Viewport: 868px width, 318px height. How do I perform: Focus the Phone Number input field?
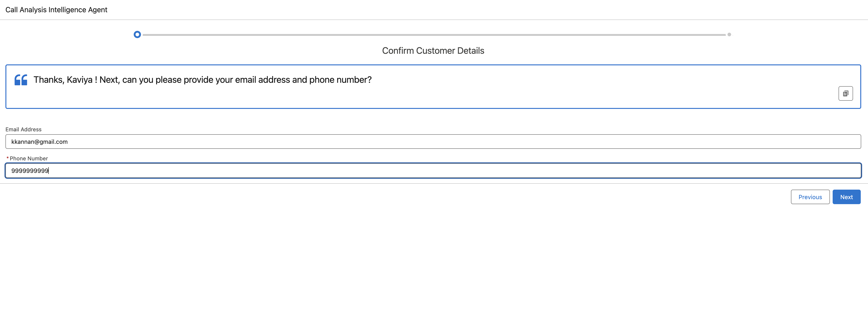tap(433, 171)
